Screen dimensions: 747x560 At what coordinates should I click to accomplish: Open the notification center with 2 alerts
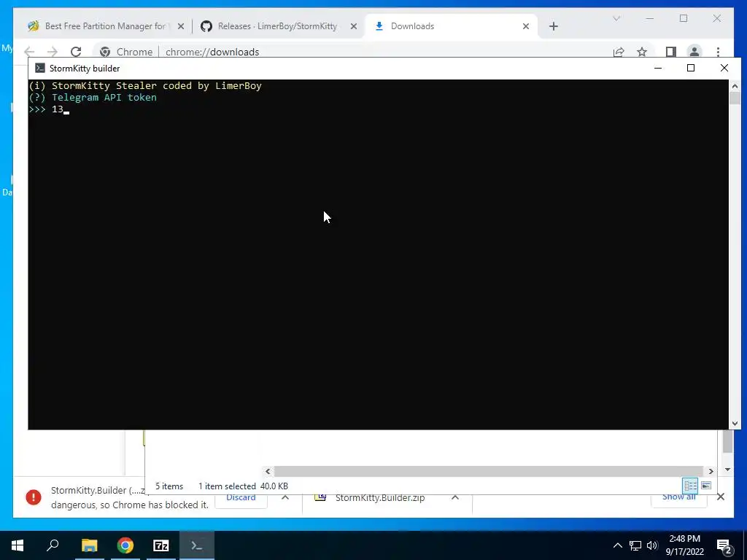click(x=724, y=546)
